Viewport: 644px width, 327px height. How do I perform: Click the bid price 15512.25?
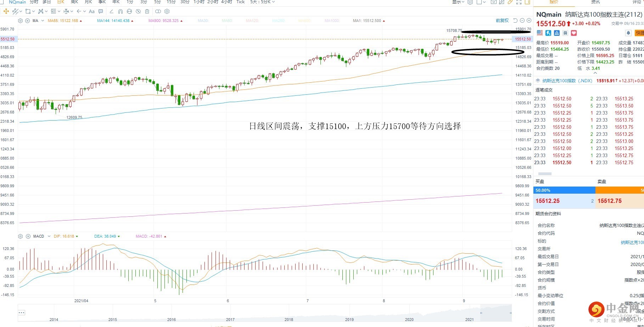tap(548, 201)
